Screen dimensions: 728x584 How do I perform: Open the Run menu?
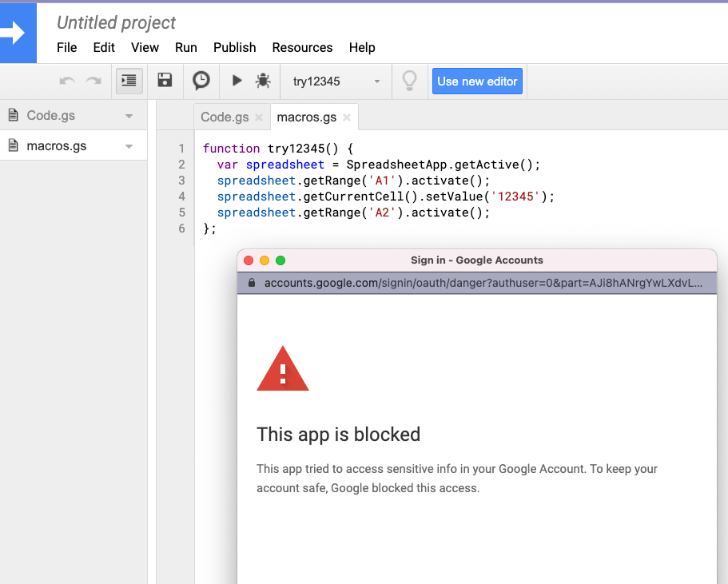[x=185, y=48]
